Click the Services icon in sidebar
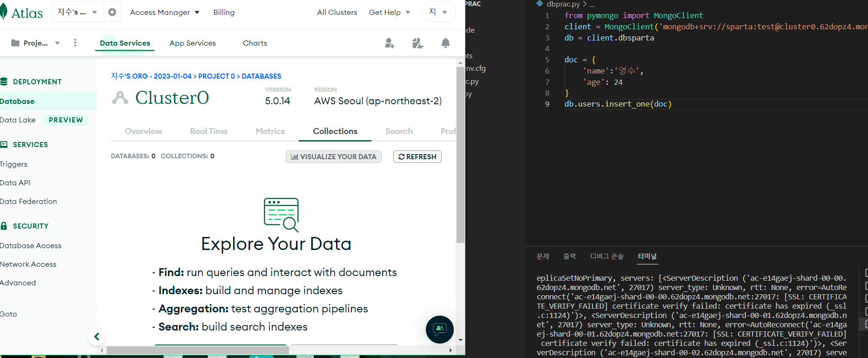868x358 pixels. pos(4,144)
